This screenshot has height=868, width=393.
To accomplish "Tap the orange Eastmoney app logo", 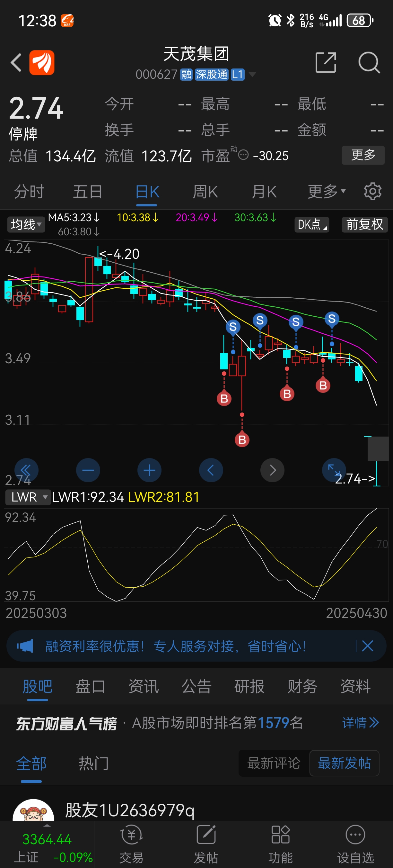I will (x=42, y=62).
